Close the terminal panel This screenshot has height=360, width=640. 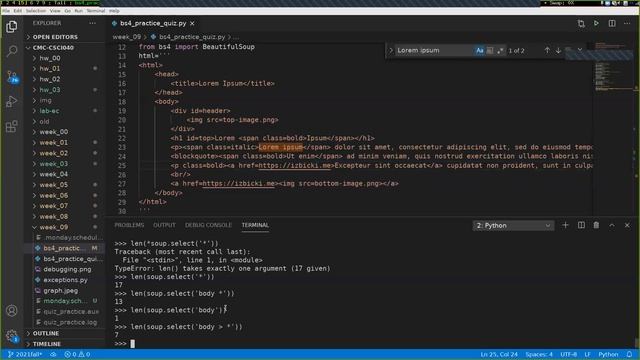click(627, 225)
